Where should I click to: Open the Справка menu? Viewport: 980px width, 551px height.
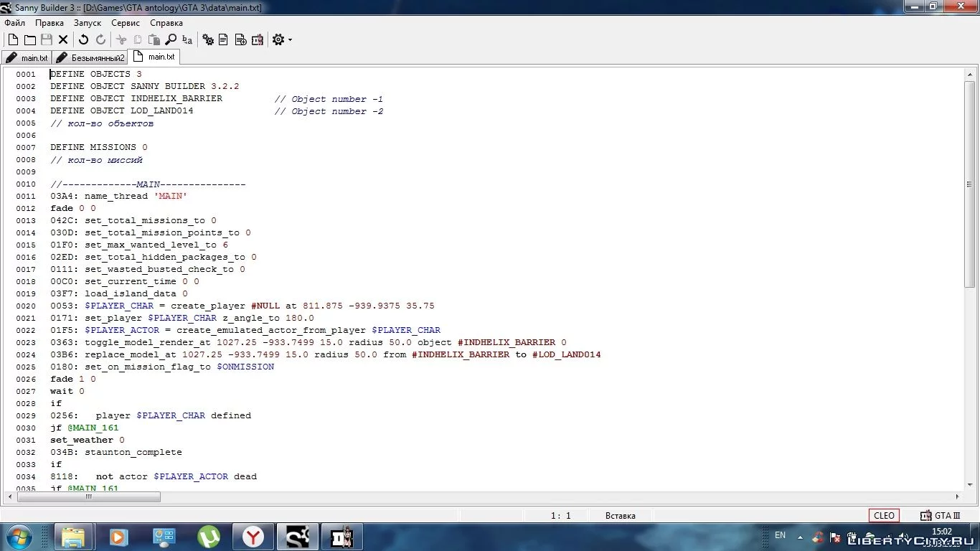click(x=166, y=23)
